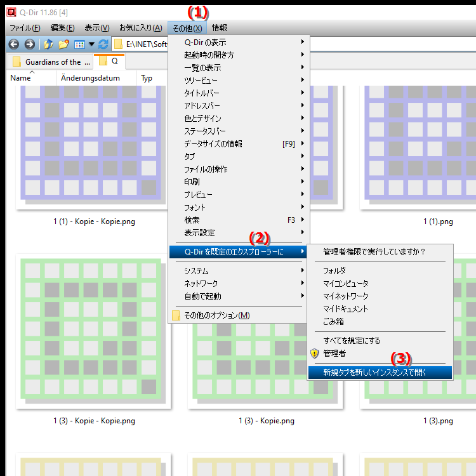Click file name 1 (3) - Kopie.png
This screenshot has width=476, height=476.
coord(267,421)
